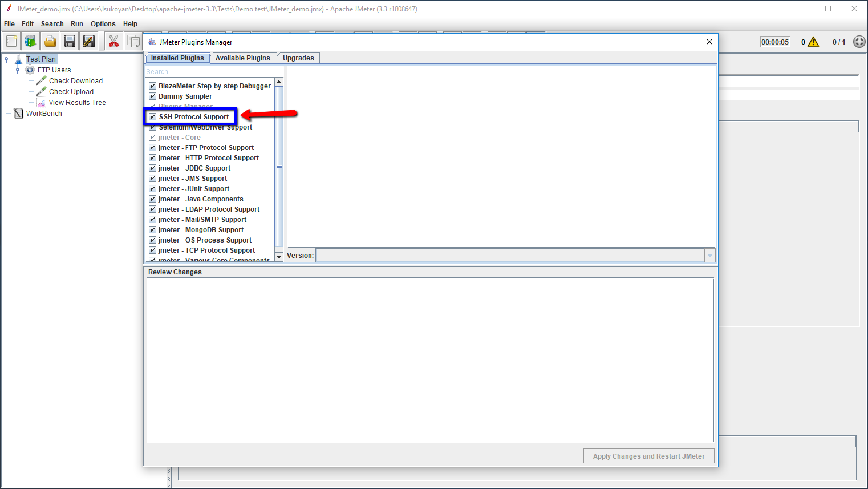868x489 pixels.
Task: Switch to the Upgrades tab
Action: [x=298, y=58]
